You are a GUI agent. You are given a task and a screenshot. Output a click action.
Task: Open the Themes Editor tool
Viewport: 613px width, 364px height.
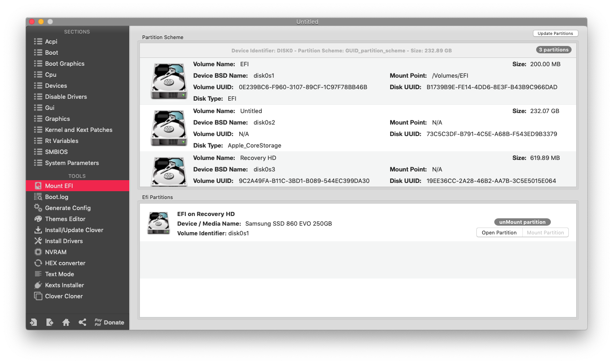[x=65, y=219]
